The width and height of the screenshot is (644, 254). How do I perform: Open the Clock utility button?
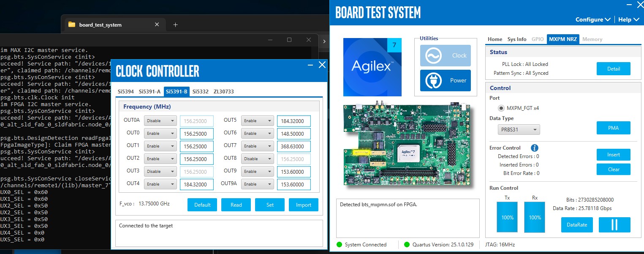pyautogui.click(x=445, y=55)
